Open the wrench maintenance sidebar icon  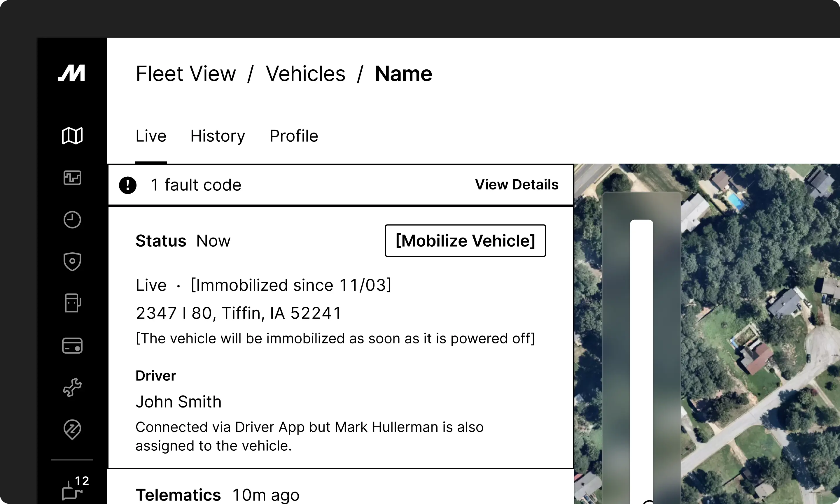pyautogui.click(x=72, y=387)
